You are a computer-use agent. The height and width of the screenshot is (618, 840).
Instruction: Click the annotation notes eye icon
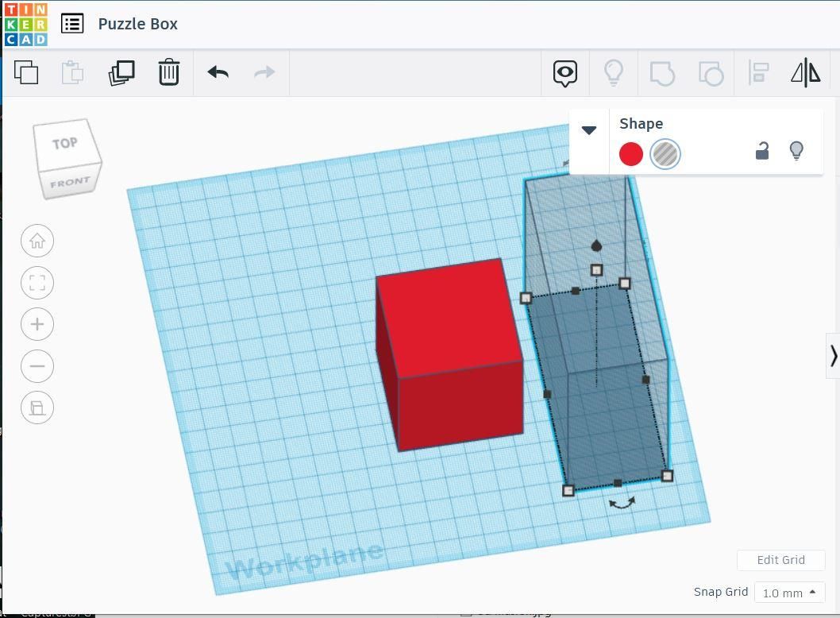click(564, 72)
